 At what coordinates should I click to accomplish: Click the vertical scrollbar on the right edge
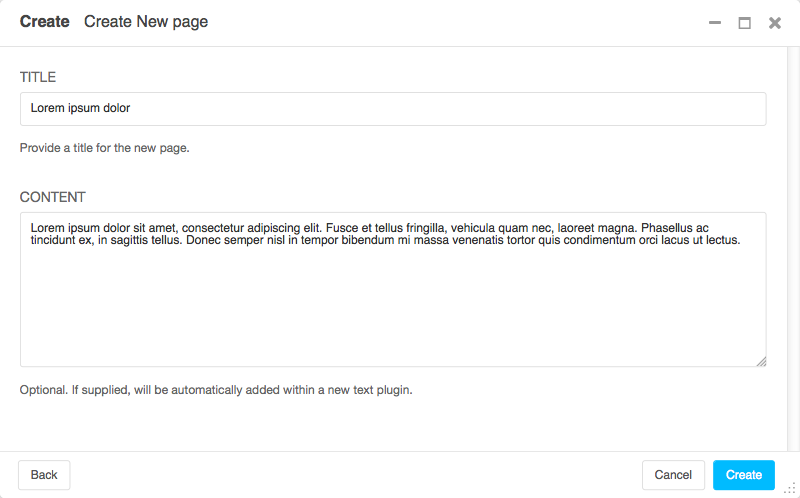click(x=792, y=250)
